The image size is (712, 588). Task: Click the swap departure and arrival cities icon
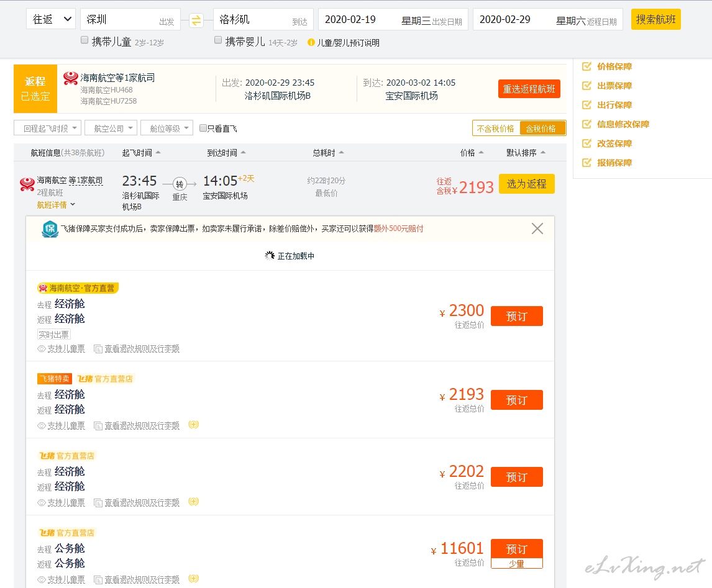coord(196,20)
